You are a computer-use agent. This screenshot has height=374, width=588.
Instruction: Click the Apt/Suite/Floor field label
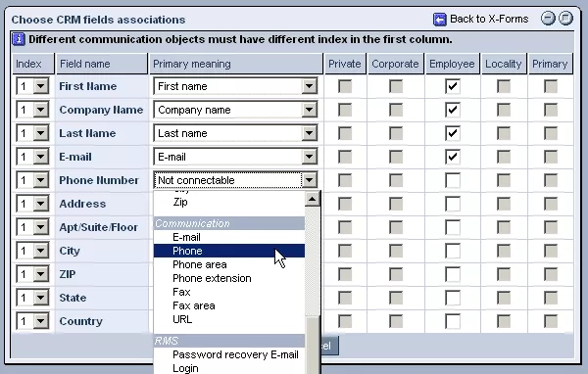coord(98,227)
